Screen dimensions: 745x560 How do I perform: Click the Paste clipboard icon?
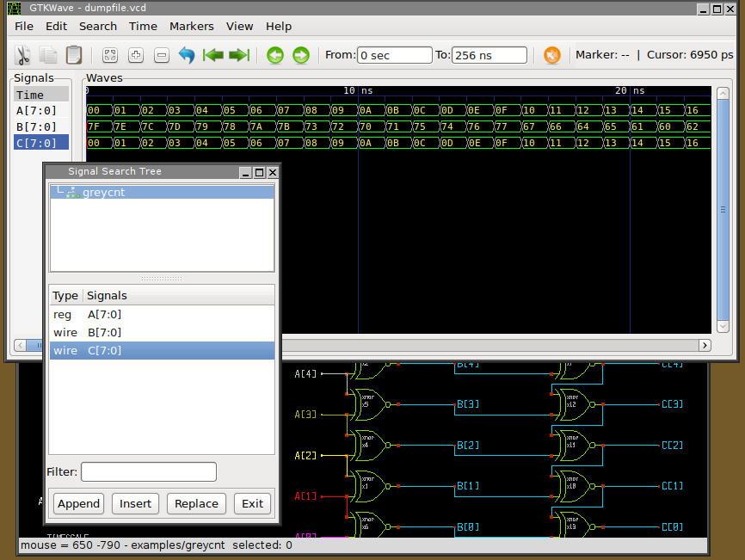[74, 55]
